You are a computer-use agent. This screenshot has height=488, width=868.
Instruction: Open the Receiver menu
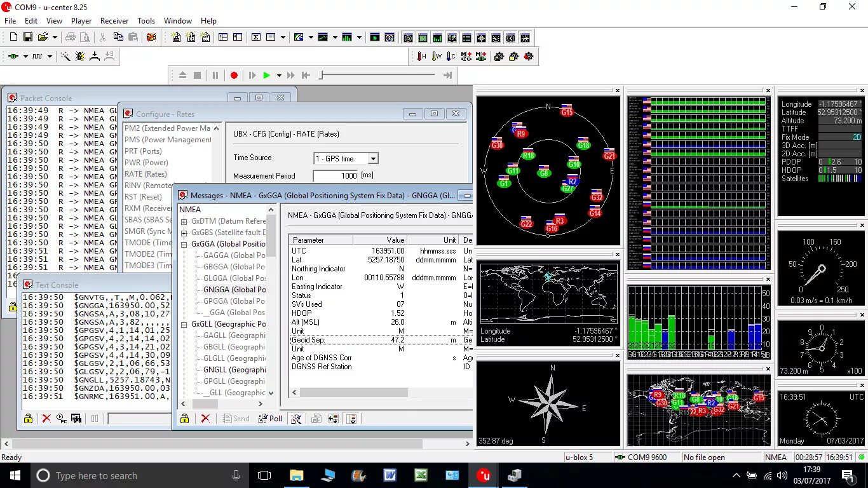coord(114,21)
